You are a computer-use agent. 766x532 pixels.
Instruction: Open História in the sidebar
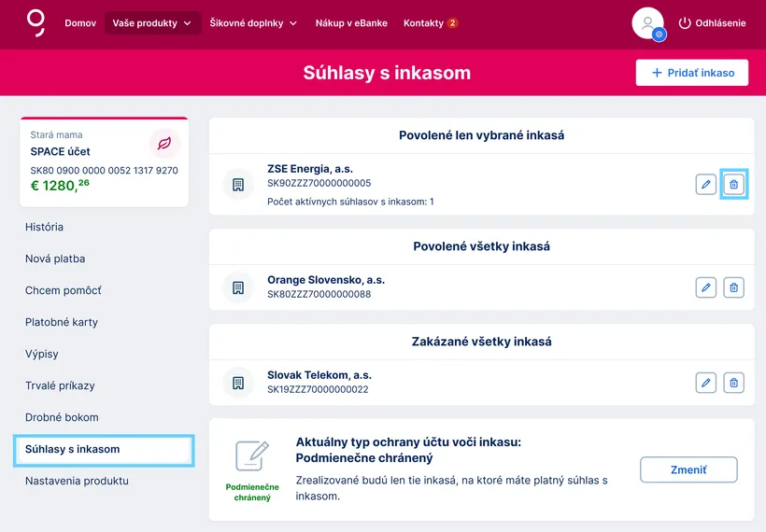point(45,227)
